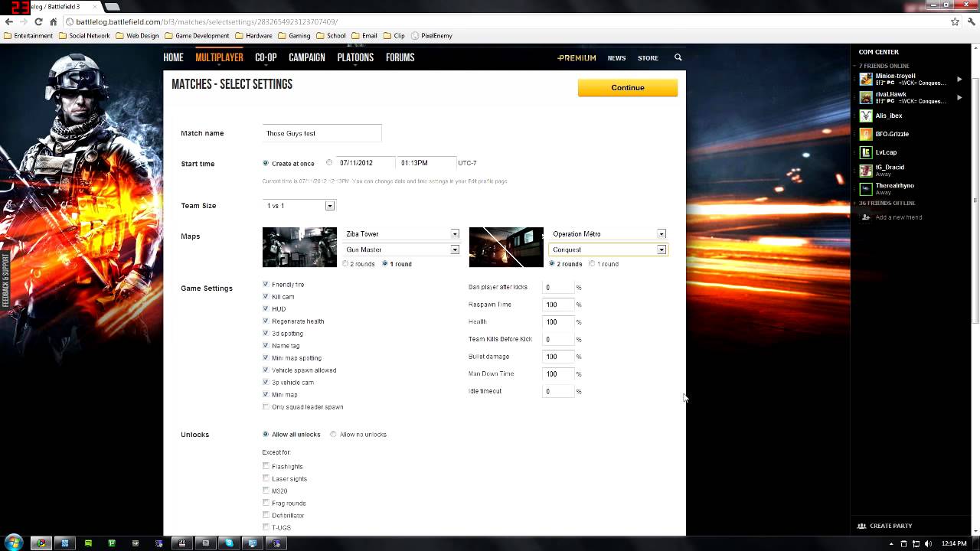Image resolution: width=980 pixels, height=551 pixels.
Task: Click Therealrhyno's avatar
Action: tap(866, 188)
